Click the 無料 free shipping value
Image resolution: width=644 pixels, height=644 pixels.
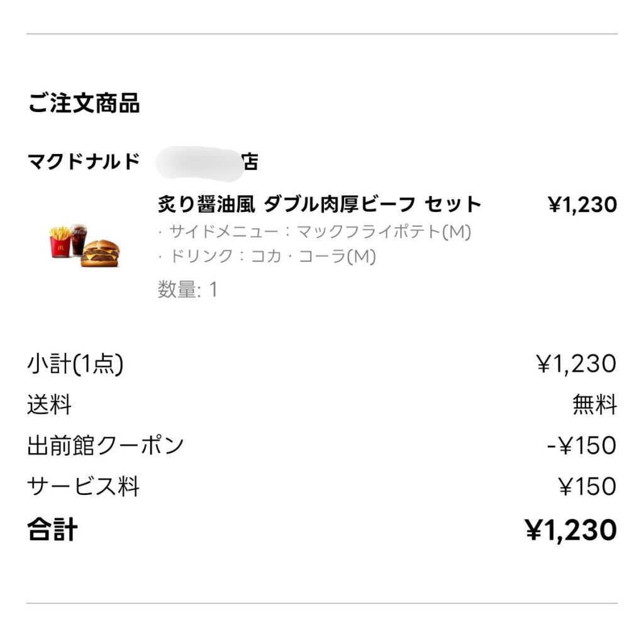pos(594,405)
